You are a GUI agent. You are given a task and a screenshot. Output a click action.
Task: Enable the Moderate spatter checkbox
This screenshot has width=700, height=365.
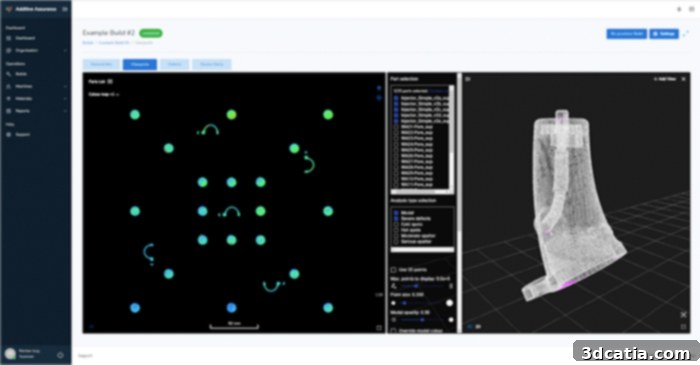(396, 236)
